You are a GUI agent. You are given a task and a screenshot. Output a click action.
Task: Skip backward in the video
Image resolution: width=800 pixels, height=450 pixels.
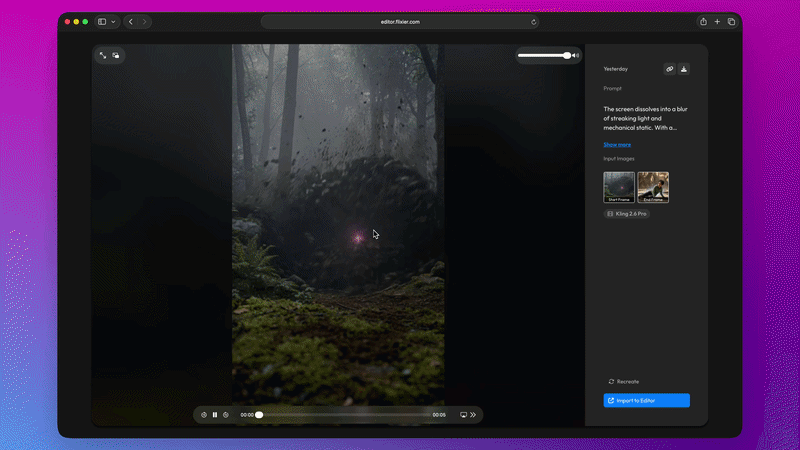pos(204,414)
